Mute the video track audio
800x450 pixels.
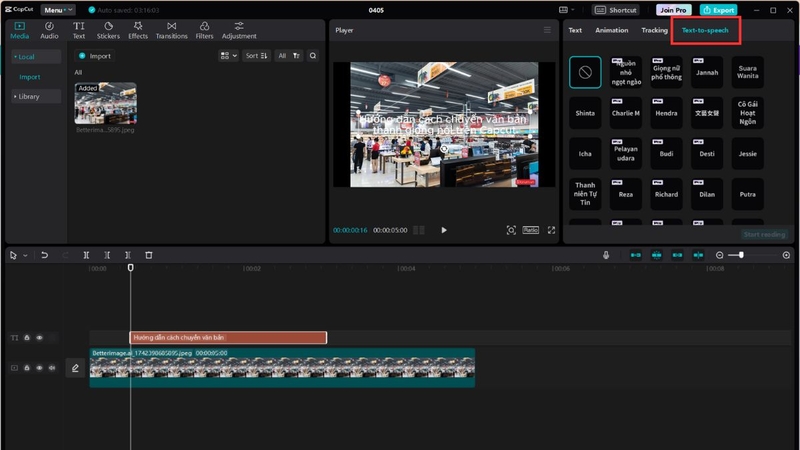click(x=52, y=368)
